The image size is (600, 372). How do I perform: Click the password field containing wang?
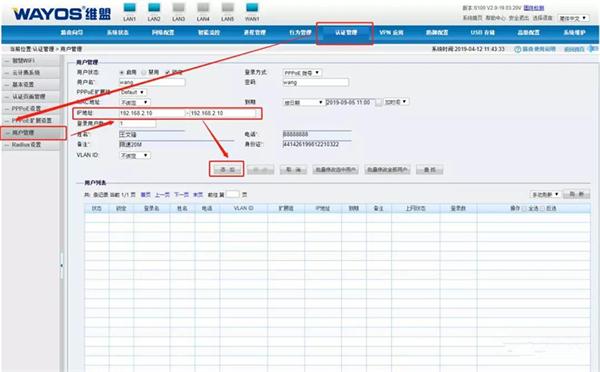(x=316, y=82)
